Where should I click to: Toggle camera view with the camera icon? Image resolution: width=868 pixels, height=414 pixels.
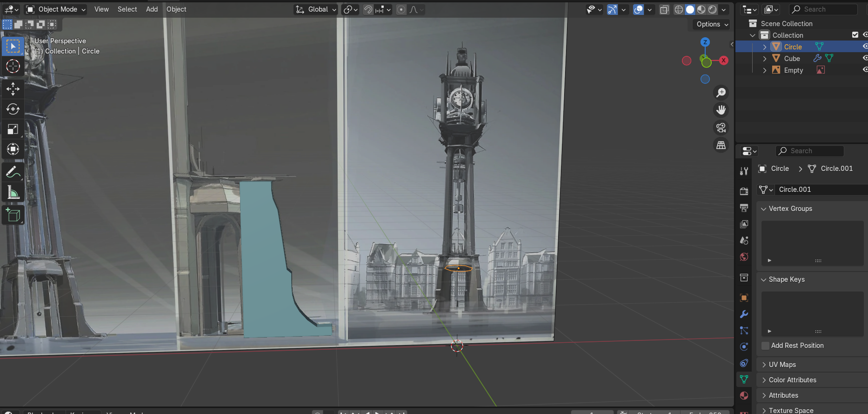(x=721, y=128)
